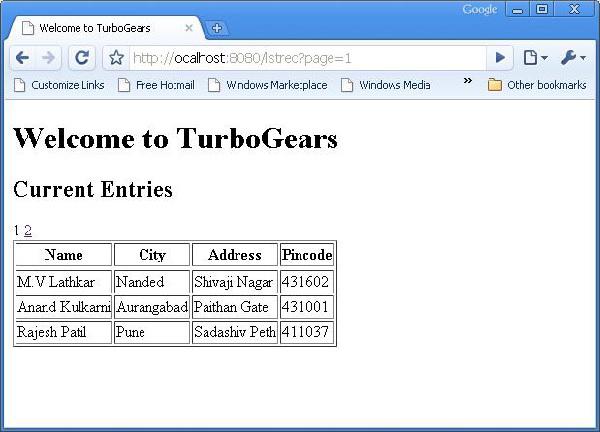Open Windows Marketplace bookmark
The height and width of the screenshot is (432, 600).
click(x=267, y=85)
